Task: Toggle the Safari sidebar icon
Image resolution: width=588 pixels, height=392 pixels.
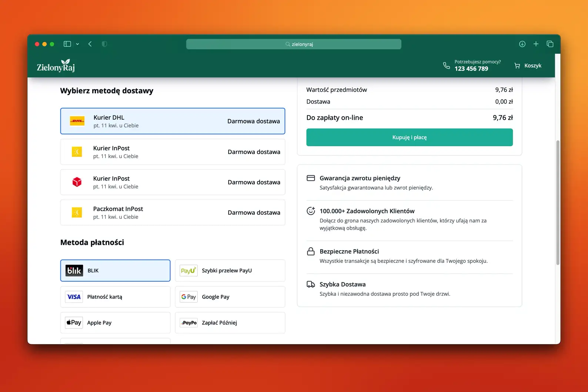Action: [x=67, y=44]
